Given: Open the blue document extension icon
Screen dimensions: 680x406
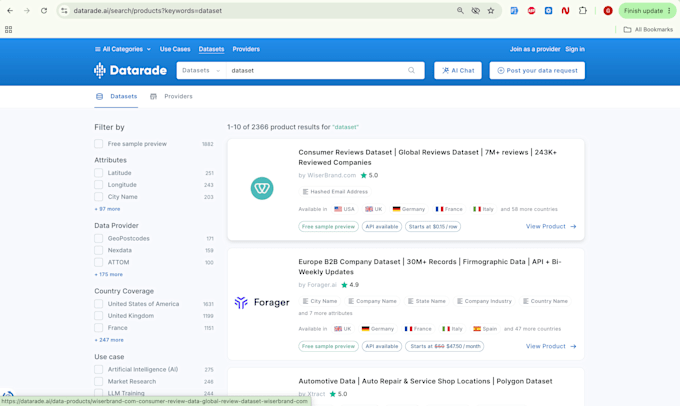Looking at the screenshot, I should pyautogui.click(x=514, y=11).
